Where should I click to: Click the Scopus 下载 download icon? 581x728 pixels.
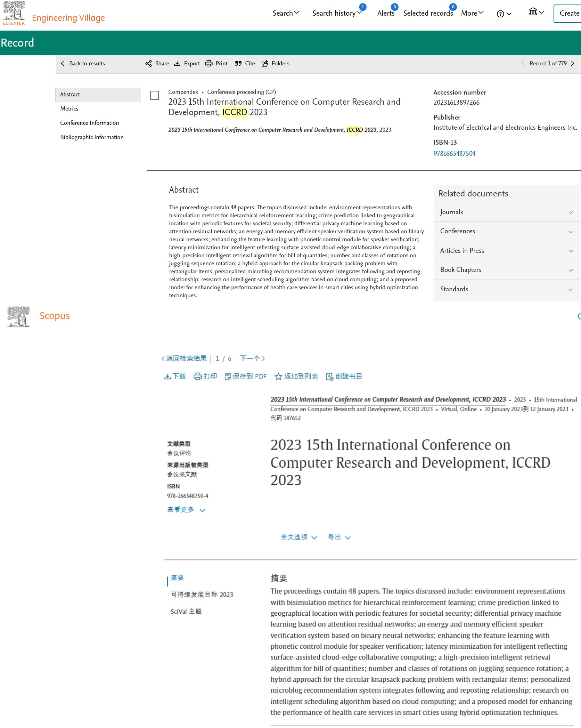click(167, 377)
